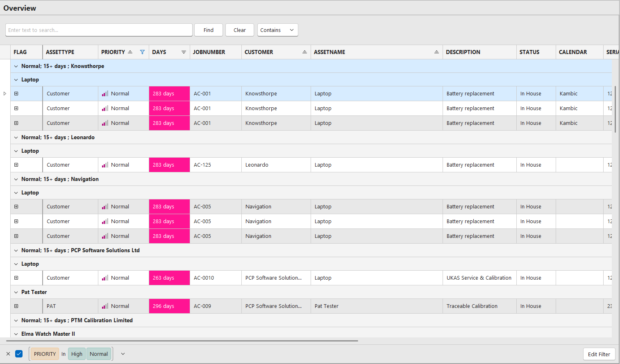Screen dimensions: 620x364
Task: Click the High filter value token
Action: [77, 354]
